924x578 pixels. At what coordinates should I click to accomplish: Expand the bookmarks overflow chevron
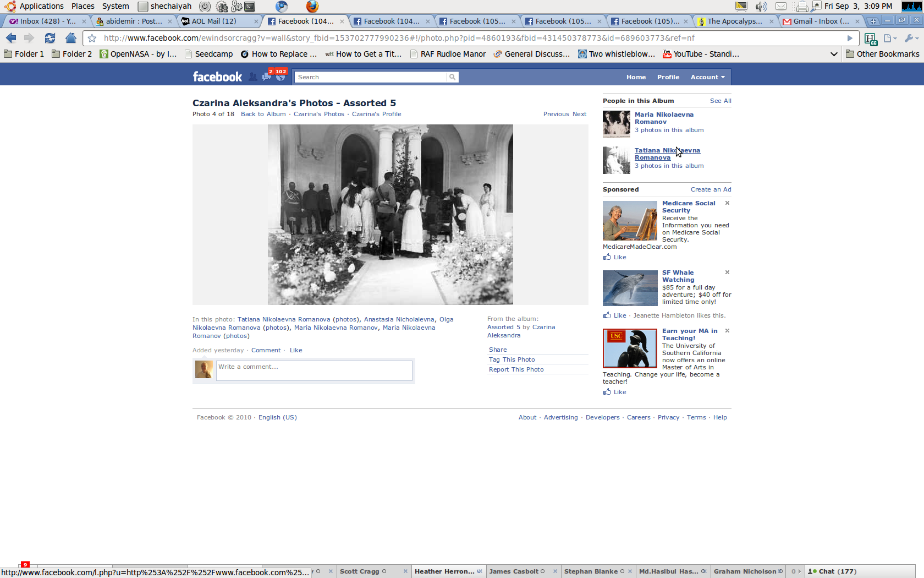[x=834, y=54]
